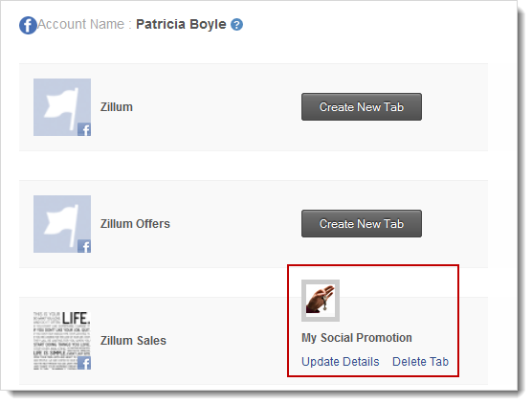Select the Zillum Offers page name

coord(135,224)
